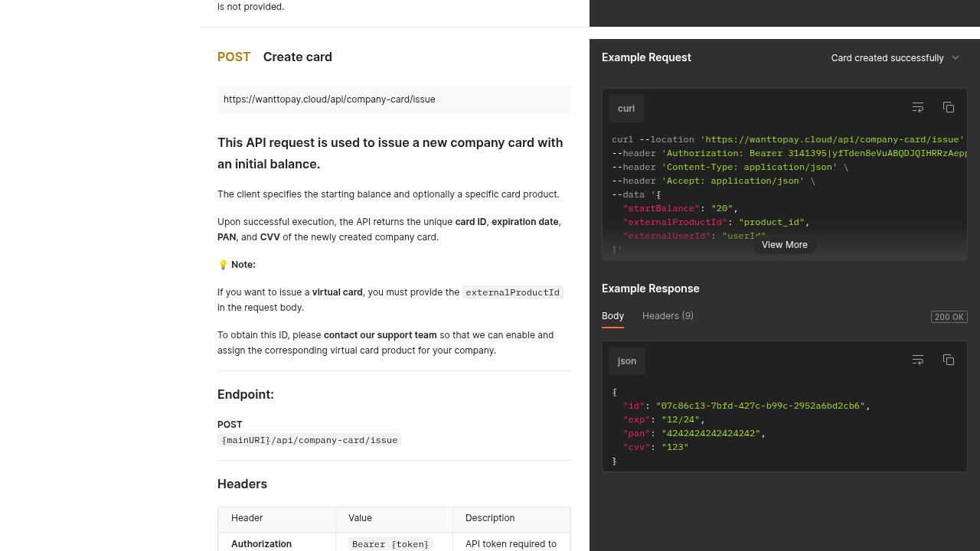
Task: Click the Header column title in table
Action: (x=247, y=518)
